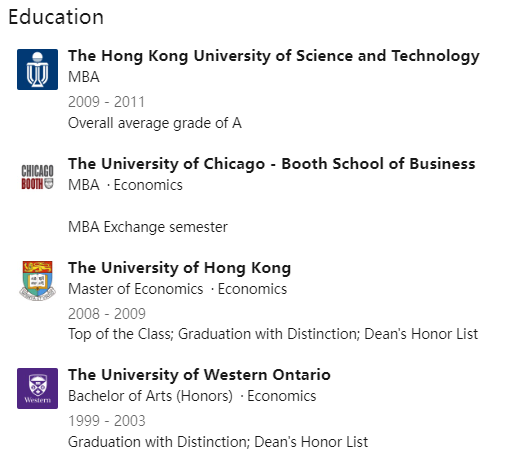
Task: Click the purple Western University logo
Action: (37, 388)
